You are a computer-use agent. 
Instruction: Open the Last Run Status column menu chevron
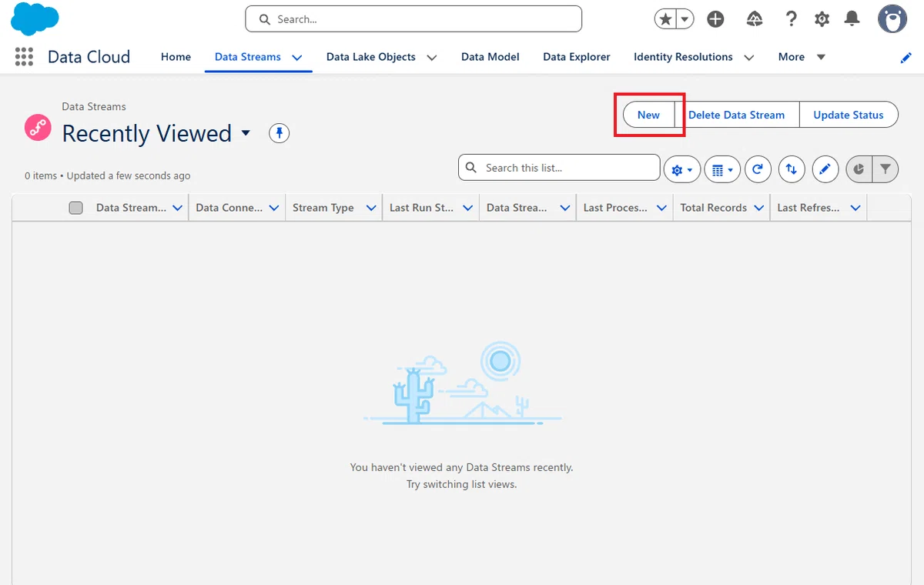click(467, 208)
